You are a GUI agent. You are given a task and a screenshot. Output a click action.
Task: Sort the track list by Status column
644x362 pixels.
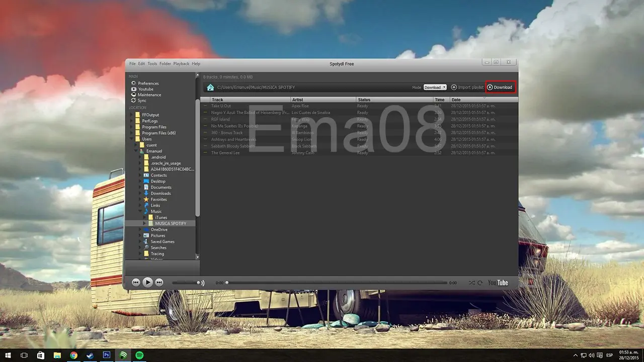click(395, 100)
